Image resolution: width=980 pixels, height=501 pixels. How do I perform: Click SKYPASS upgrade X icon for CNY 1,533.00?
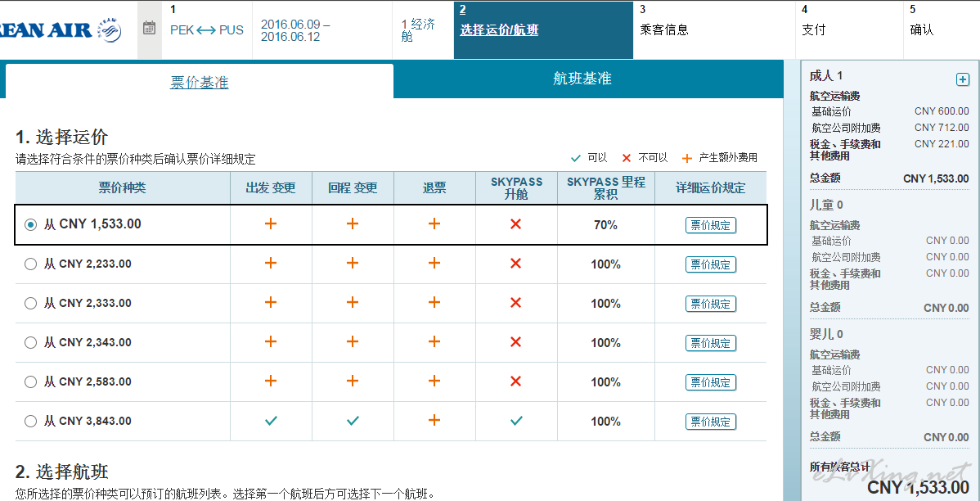tap(515, 224)
